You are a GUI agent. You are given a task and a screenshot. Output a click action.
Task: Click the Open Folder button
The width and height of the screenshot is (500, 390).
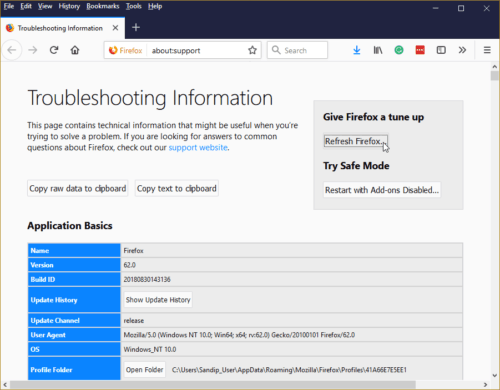(145, 370)
